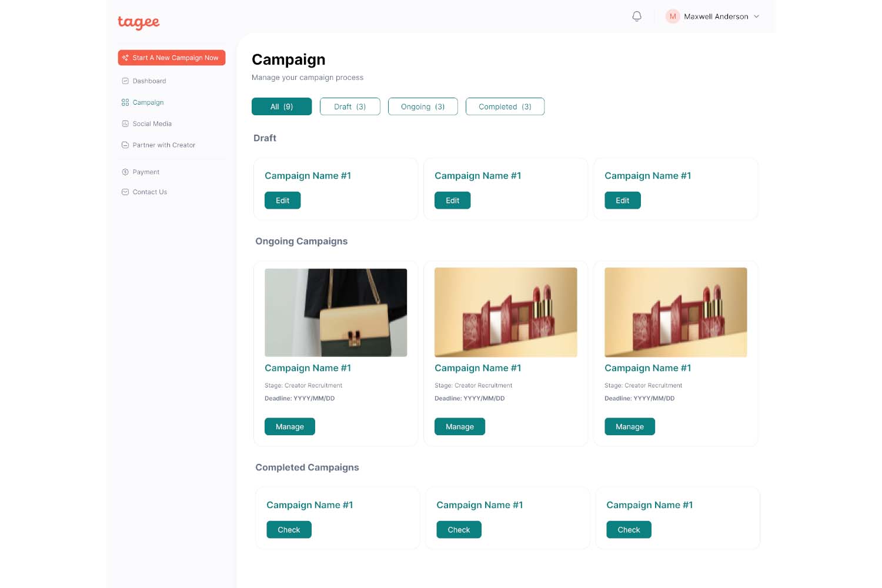Click the tagee logo
This screenshot has height=588, width=882.
pos(139,22)
